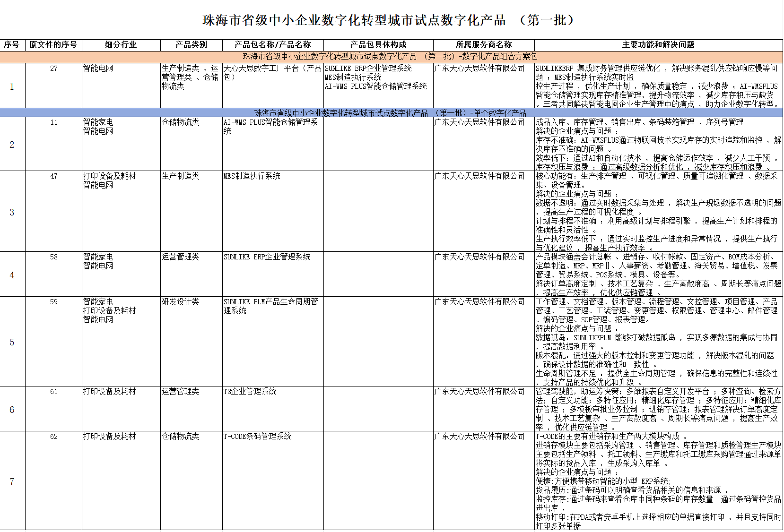784x532 pixels.
Task: Select the cell with original number 11
Action: 53,144
